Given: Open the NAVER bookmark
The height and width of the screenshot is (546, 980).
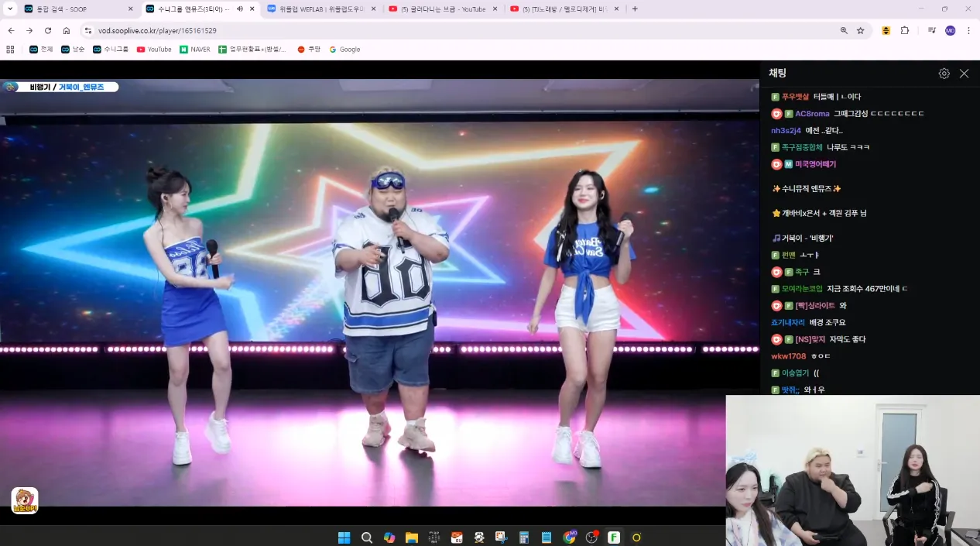Looking at the screenshot, I should pos(194,50).
